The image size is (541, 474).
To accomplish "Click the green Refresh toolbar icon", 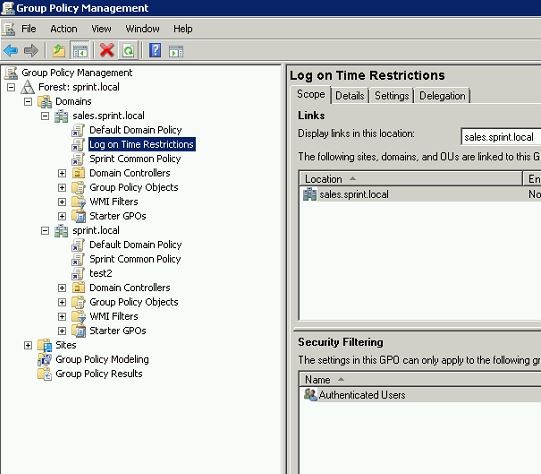I will 128,51.
